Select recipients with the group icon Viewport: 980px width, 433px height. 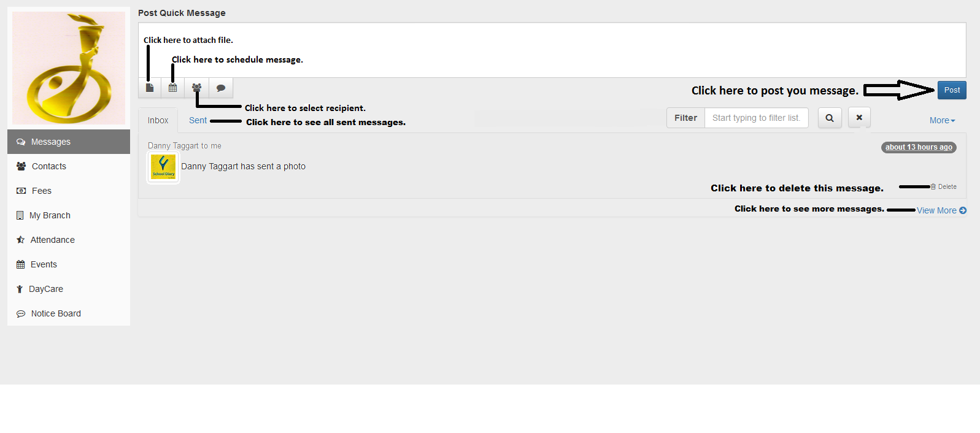(196, 88)
